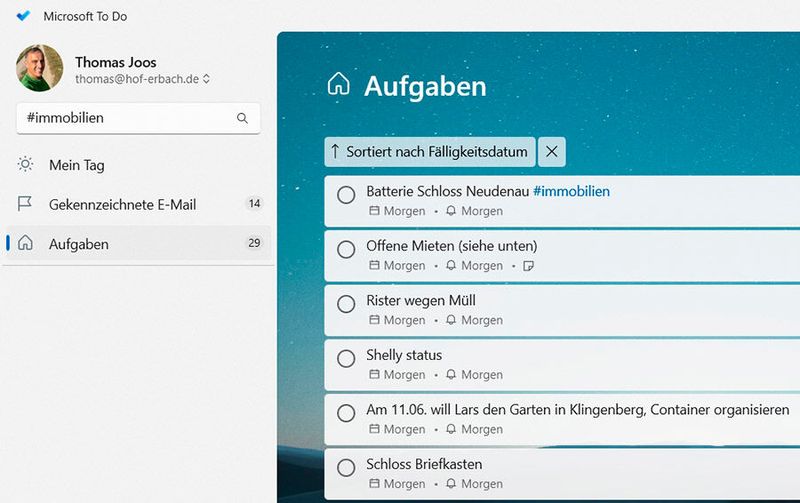Click the Microsoft To Do logo icon

point(23,16)
